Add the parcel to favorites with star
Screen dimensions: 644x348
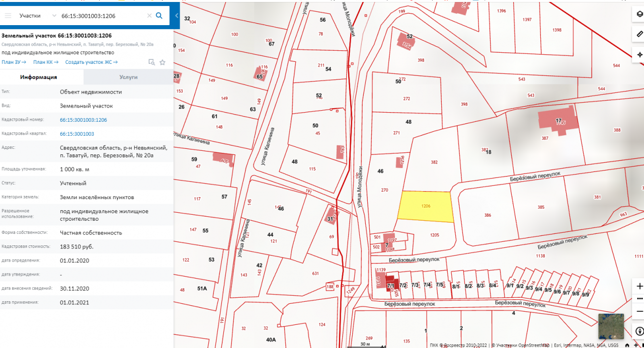tap(163, 62)
